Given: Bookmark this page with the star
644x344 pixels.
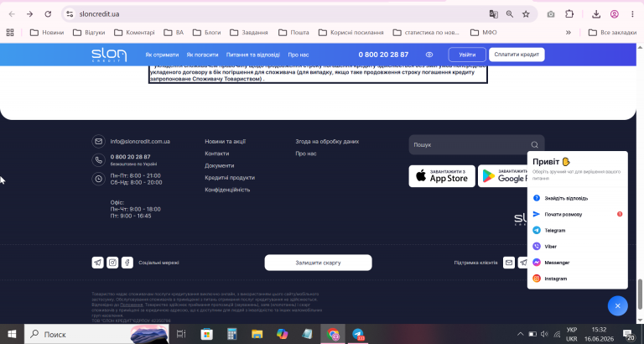Looking at the screenshot, I should point(526,14).
